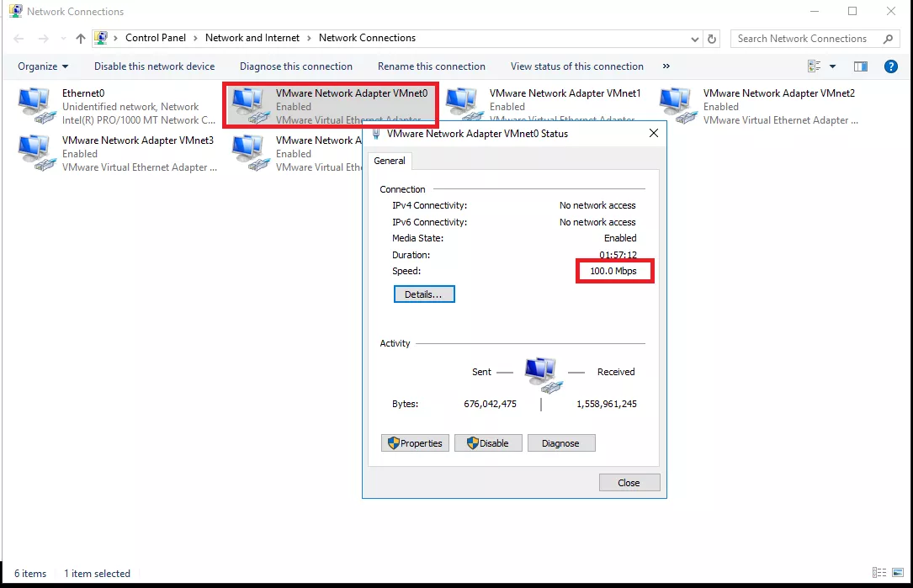
Task: Click the Network Connections title bar icon
Action: (x=16, y=11)
